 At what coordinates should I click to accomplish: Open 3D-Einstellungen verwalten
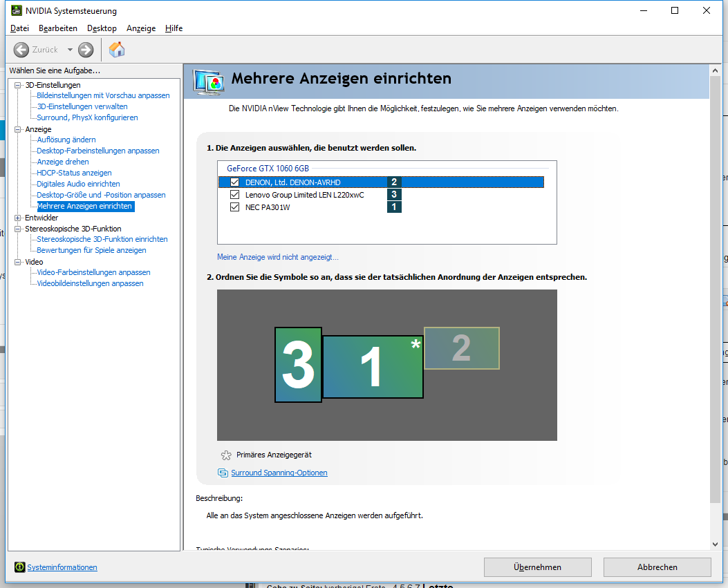click(x=82, y=106)
